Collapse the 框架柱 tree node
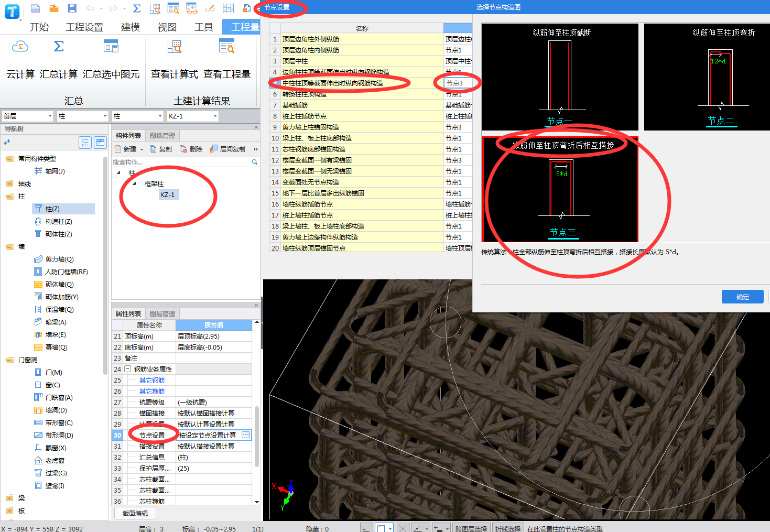Image resolution: width=770 pixels, height=532 pixels. click(x=134, y=183)
